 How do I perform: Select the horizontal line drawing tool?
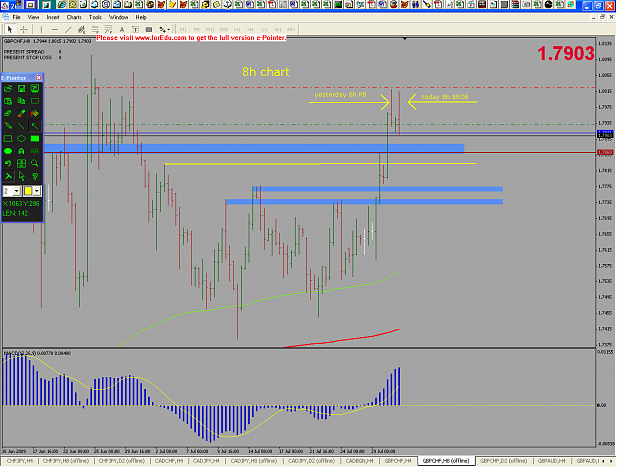pos(55,29)
